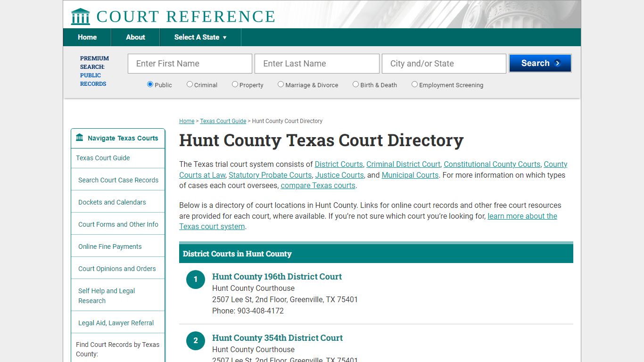The height and width of the screenshot is (362, 644).
Task: Open Hunt County 354th District Court link
Action: pos(277,338)
